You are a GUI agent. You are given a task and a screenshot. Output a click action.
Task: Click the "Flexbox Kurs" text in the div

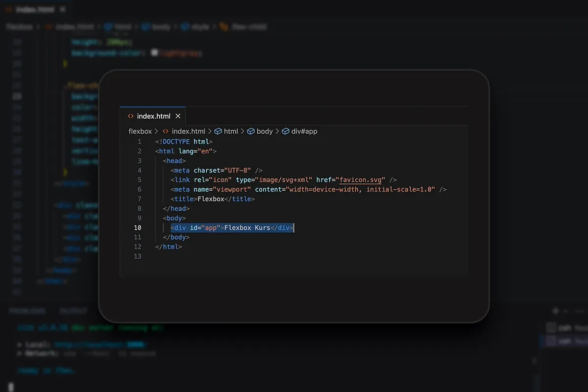(x=247, y=228)
